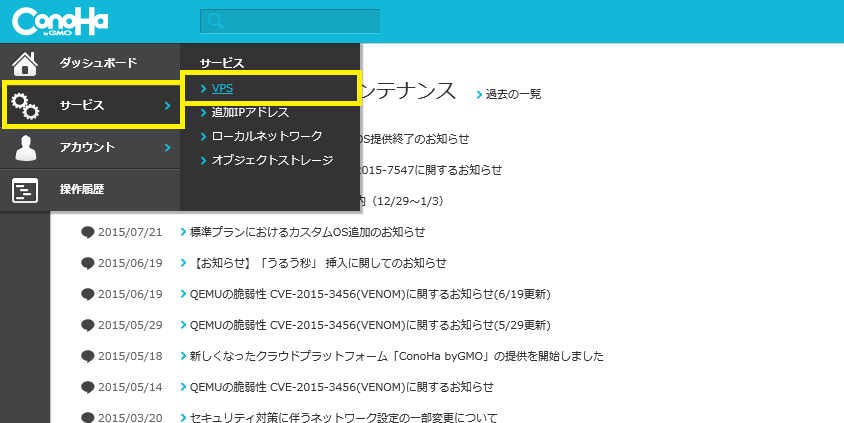The height and width of the screenshot is (423, 844).
Task: Click the サービス submenu heading
Action: tap(222, 64)
